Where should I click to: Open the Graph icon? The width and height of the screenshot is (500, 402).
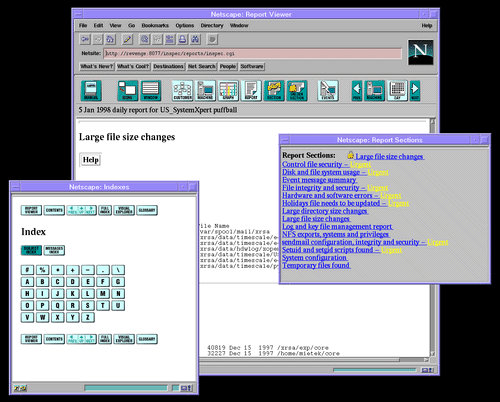228,90
